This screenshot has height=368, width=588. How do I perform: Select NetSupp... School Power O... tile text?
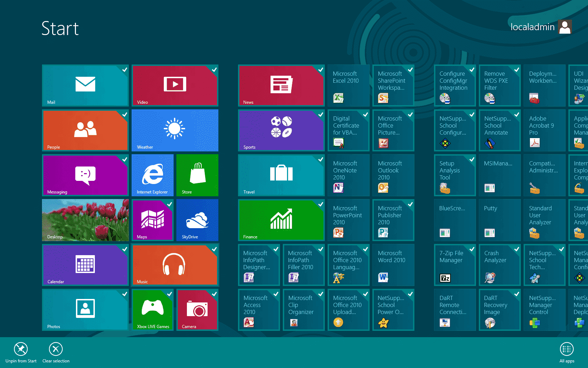tap(391, 305)
